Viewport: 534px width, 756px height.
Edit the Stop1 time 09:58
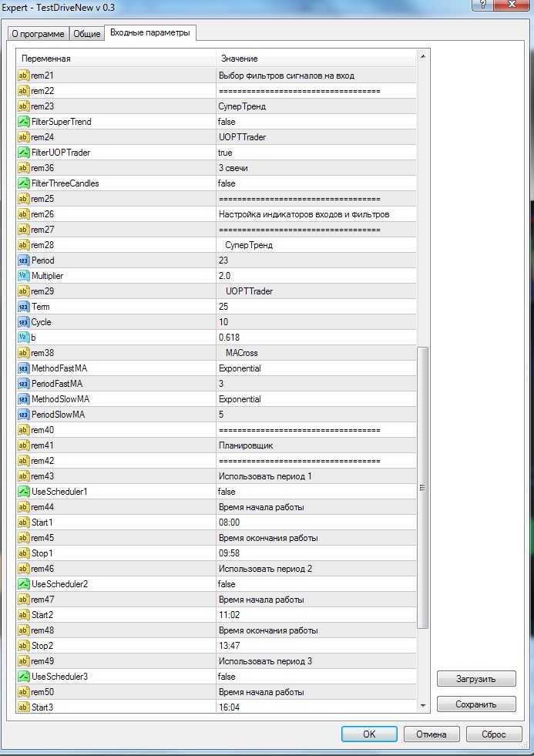coord(316,553)
